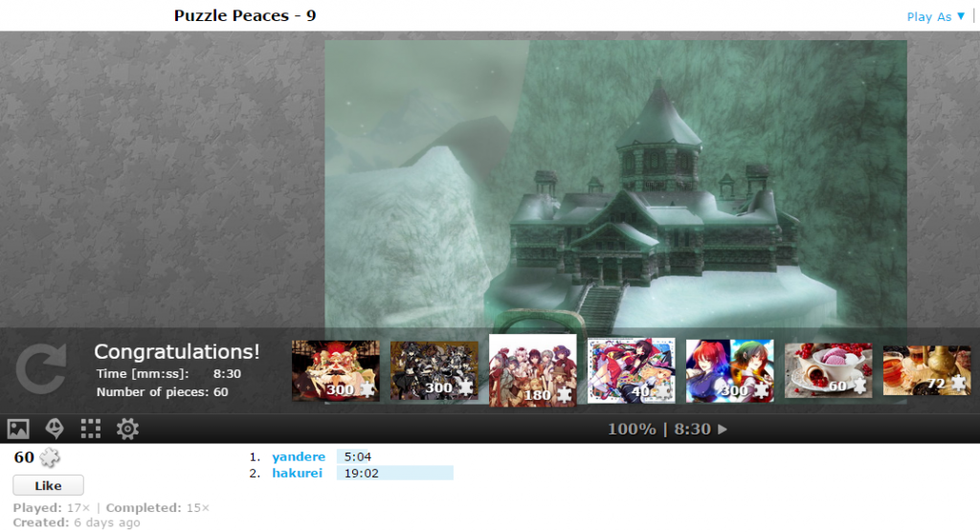
Task: Resume timer with the play arrow
Action: [723, 430]
